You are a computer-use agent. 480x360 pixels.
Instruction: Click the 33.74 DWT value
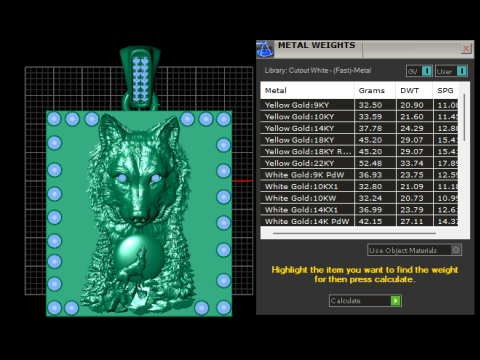(412, 163)
